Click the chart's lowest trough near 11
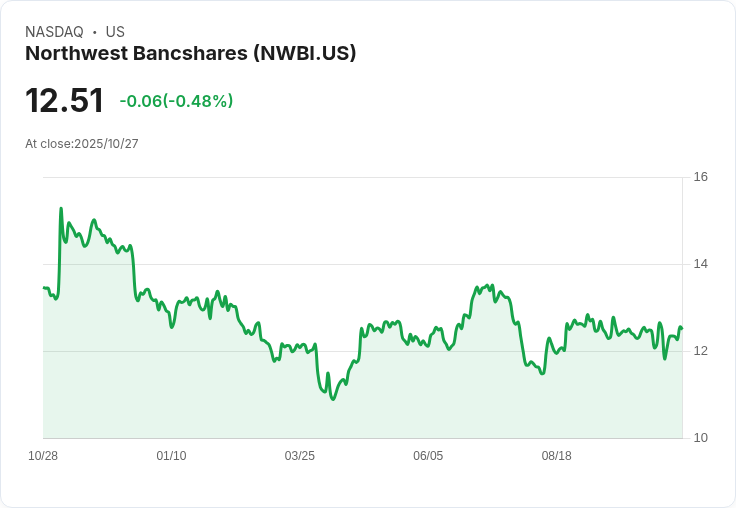 tap(333, 399)
